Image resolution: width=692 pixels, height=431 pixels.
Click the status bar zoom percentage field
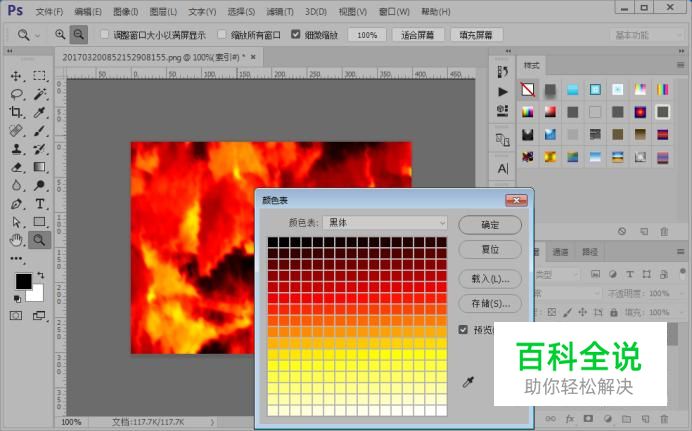(71, 422)
